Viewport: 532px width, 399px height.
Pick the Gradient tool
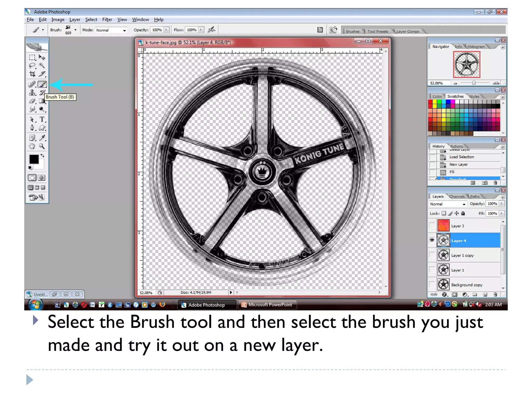(x=42, y=101)
